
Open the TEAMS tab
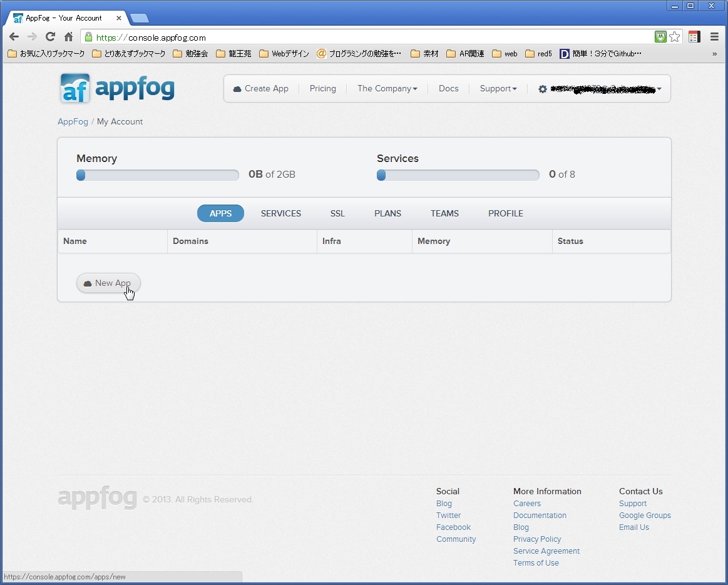[x=445, y=213]
